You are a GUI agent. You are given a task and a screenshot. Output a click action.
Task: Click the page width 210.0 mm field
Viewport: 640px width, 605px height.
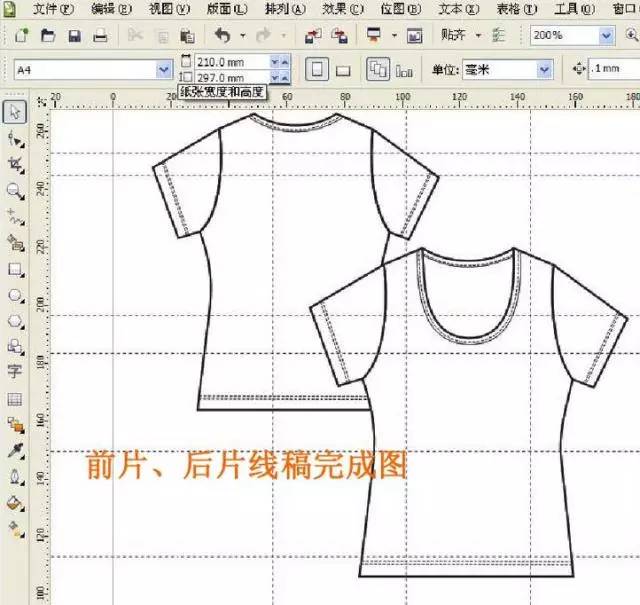point(223,62)
